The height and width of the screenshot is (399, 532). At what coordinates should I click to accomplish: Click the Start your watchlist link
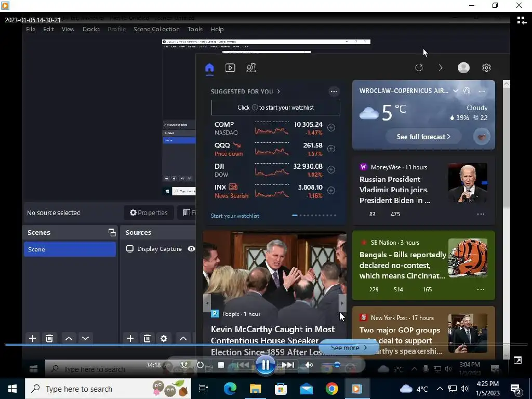[235, 216]
